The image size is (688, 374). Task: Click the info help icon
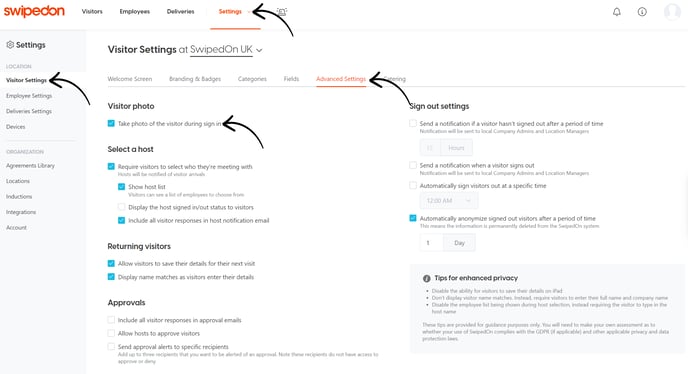642,12
